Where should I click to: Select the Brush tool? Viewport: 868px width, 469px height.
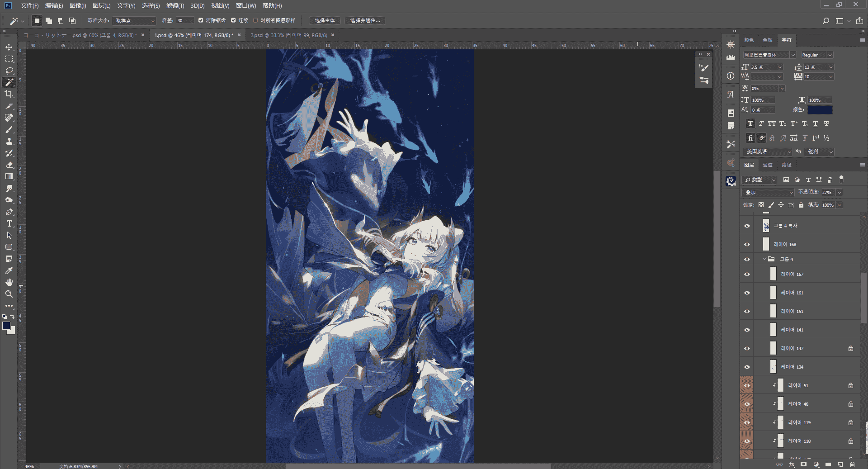tap(9, 129)
